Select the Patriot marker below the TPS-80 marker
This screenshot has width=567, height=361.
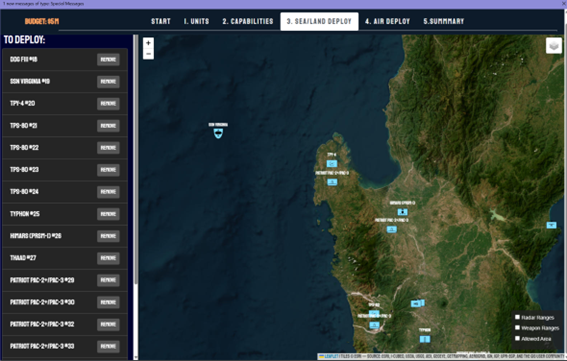click(x=374, y=325)
